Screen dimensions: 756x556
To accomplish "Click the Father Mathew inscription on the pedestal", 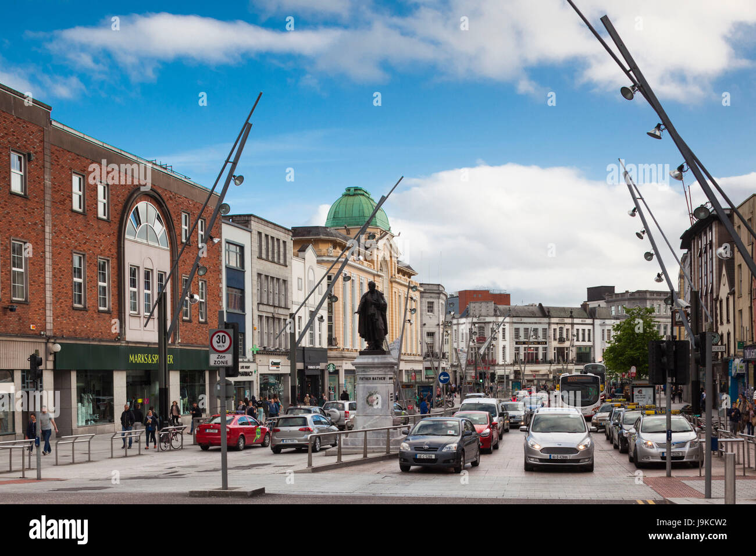I will tap(373, 378).
